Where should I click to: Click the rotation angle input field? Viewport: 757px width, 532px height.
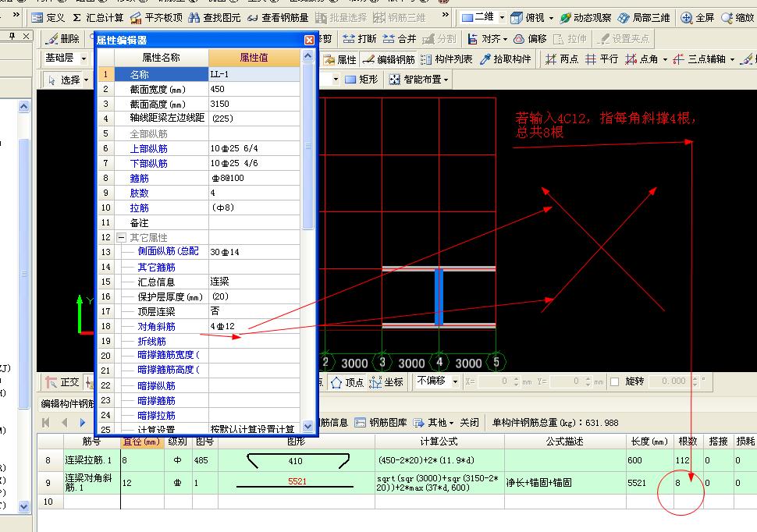click(x=669, y=381)
